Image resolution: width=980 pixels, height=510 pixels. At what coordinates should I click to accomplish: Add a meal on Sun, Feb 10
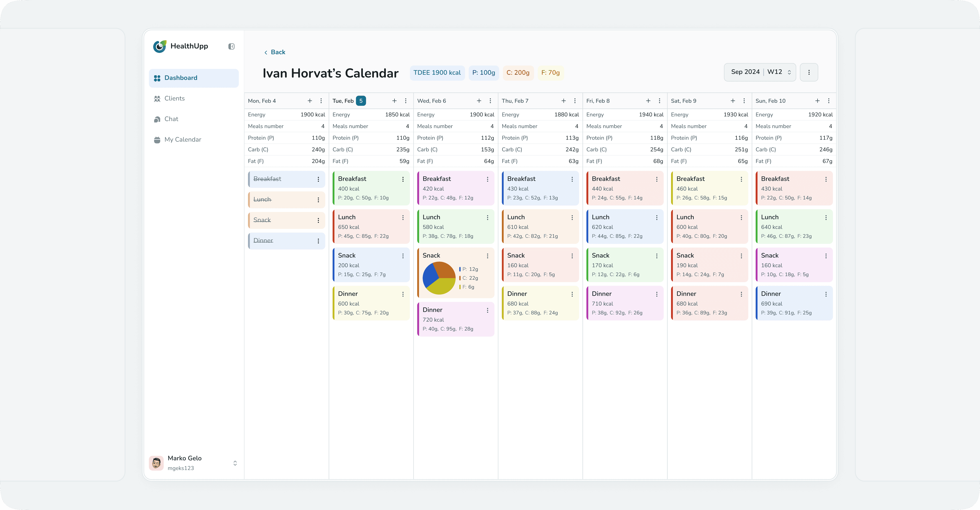coord(817,101)
